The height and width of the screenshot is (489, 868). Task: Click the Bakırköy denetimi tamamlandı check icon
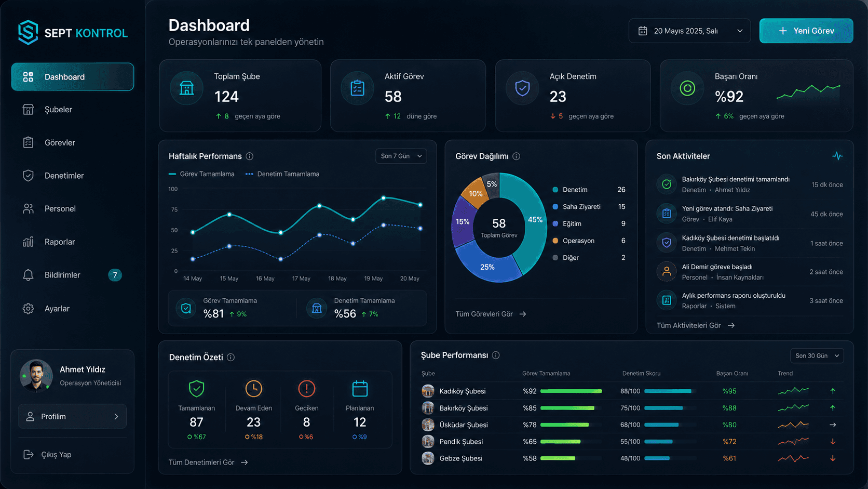click(x=667, y=184)
